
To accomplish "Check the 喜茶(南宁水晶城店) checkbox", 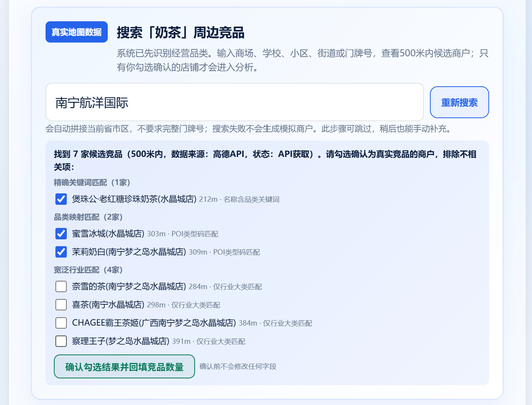I will tap(61, 304).
